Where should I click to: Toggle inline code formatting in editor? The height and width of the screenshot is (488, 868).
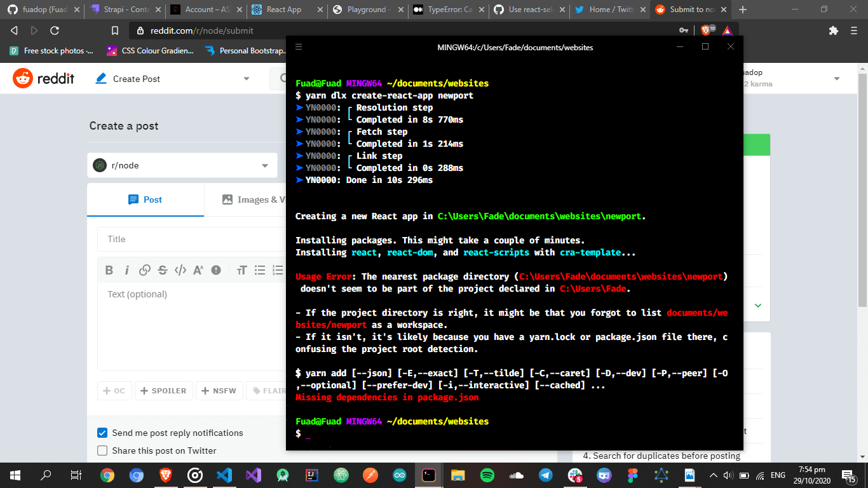pos(180,270)
